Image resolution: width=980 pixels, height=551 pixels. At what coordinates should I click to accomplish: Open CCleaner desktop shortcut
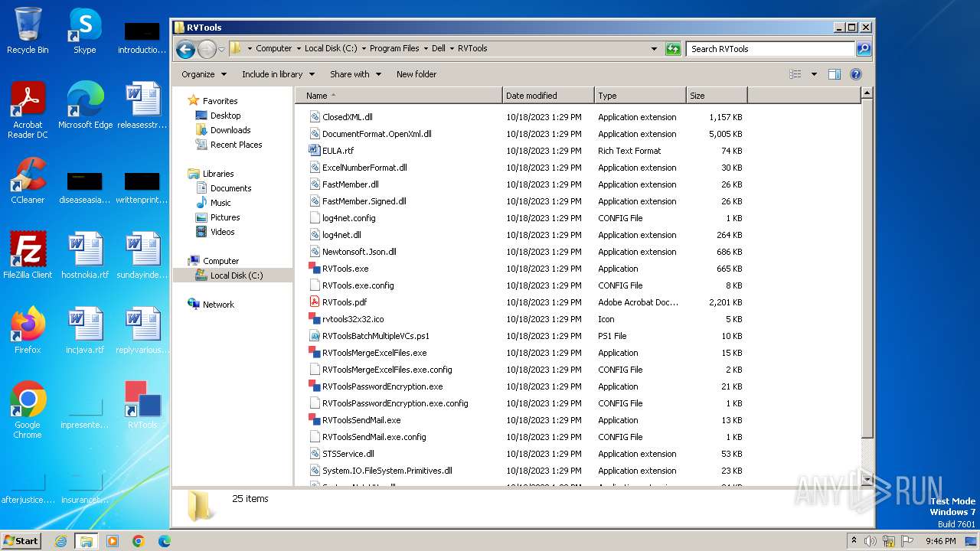click(28, 181)
